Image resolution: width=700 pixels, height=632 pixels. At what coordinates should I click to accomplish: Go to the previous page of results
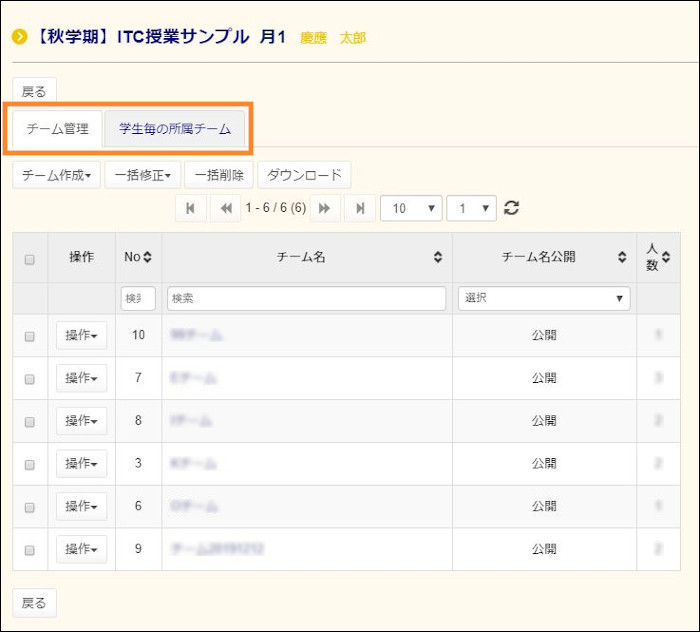point(225,208)
